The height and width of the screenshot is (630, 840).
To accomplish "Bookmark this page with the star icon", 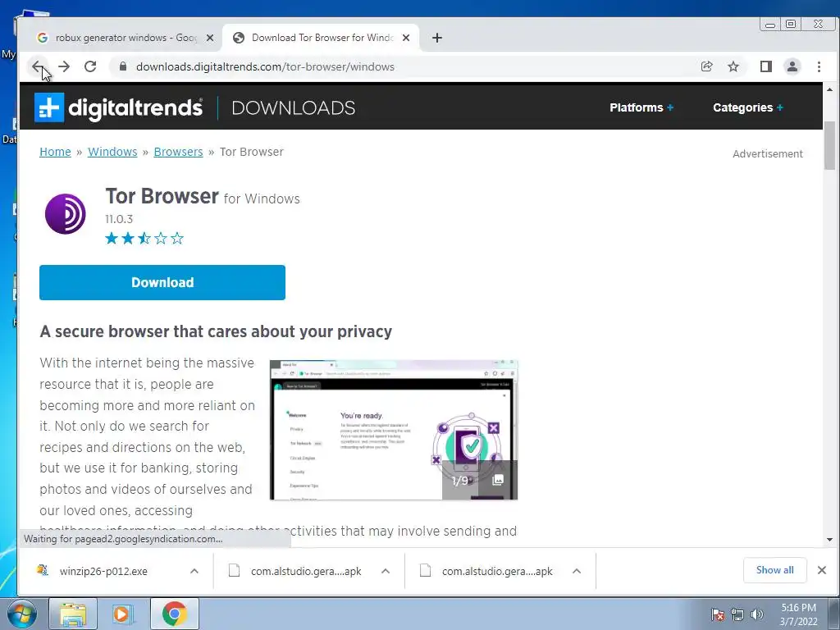I will 733,66.
